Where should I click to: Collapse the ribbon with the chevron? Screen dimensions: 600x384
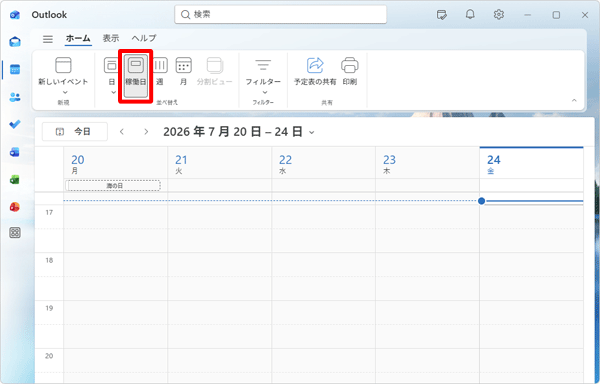[x=574, y=100]
